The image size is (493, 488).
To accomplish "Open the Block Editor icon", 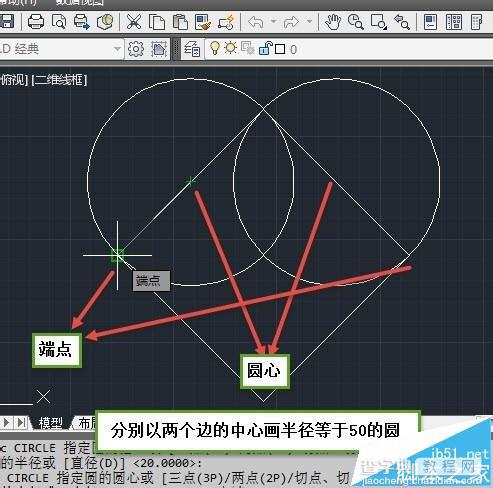I will [226, 22].
